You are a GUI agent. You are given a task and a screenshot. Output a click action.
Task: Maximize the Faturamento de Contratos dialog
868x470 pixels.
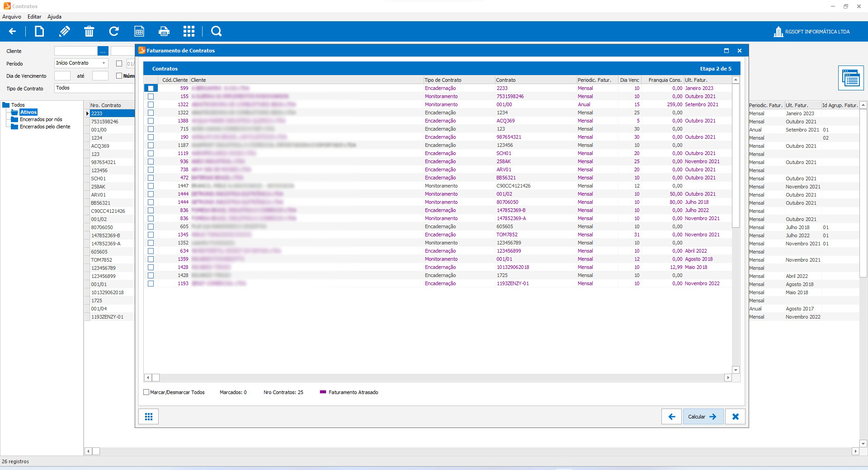click(726, 51)
